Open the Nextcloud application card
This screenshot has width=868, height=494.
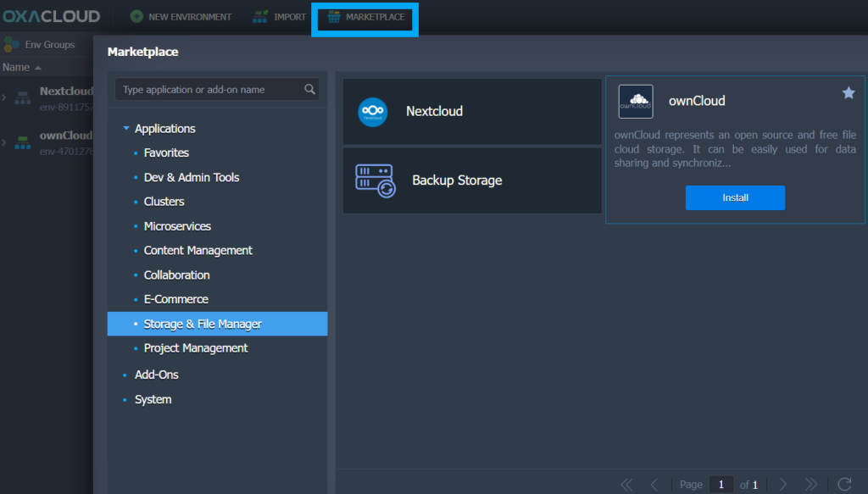tap(472, 111)
